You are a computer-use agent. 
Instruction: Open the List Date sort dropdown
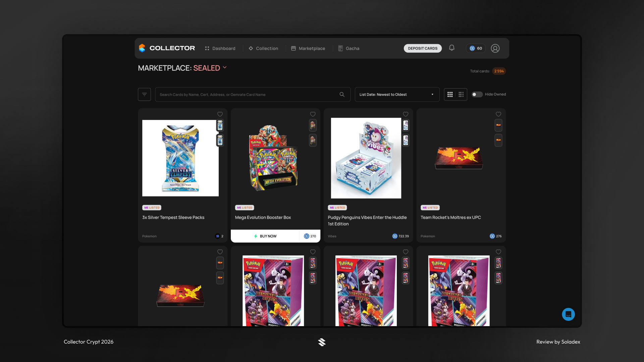pos(397,95)
